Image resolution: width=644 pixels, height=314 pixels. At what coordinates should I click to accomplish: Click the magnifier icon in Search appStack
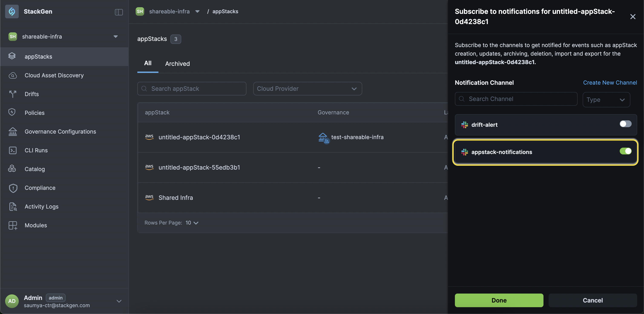[144, 88]
